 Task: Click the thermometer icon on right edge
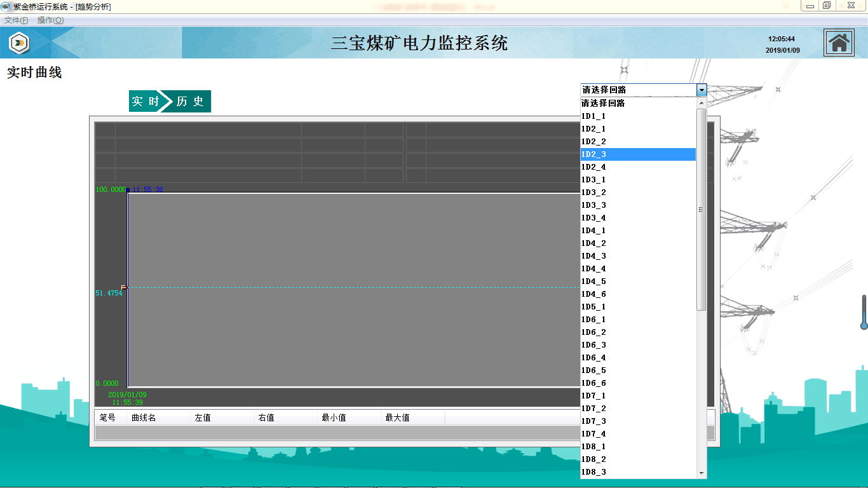pyautogui.click(x=864, y=312)
